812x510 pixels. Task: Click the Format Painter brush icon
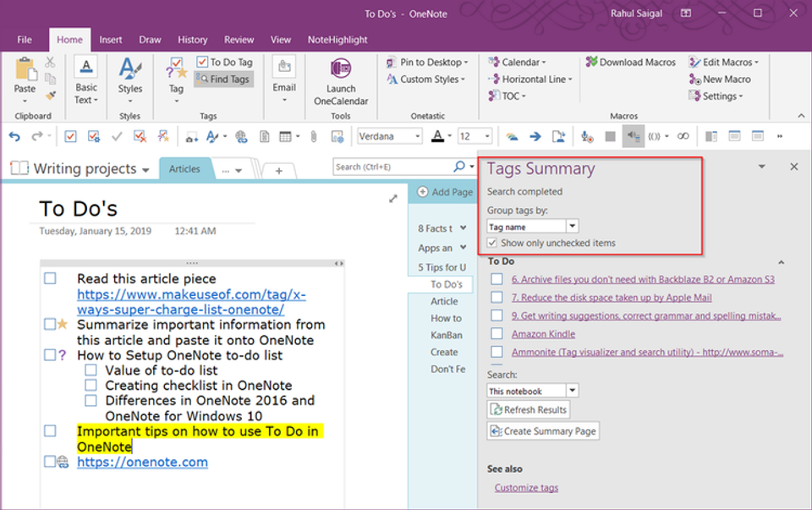50,96
